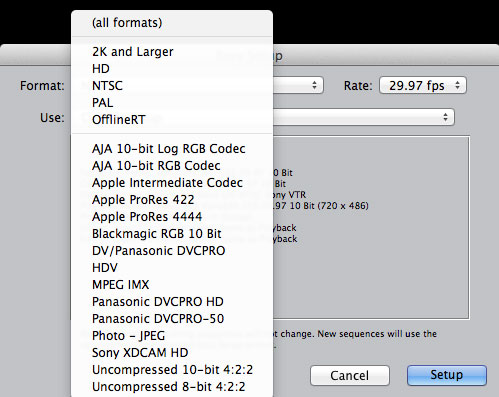Choose Uncompressed 10-bit 4:2:2
Image resolution: width=499 pixels, height=397 pixels.
click(172, 370)
